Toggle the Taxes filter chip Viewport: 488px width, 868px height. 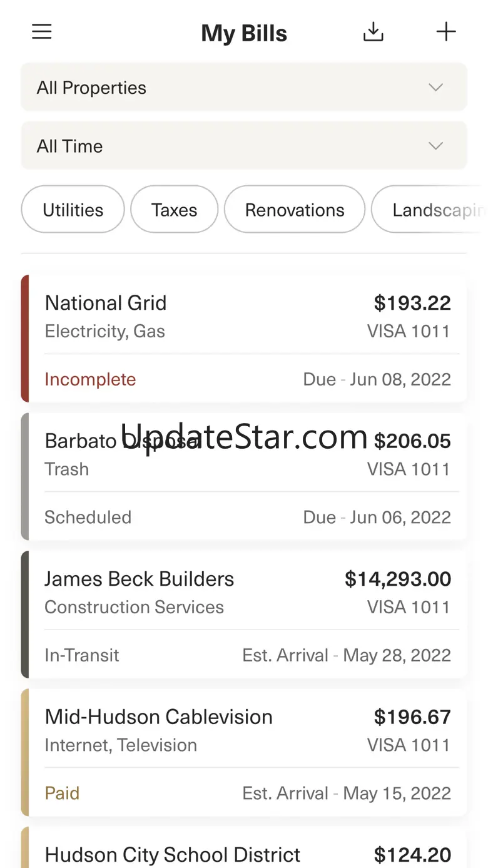click(174, 210)
